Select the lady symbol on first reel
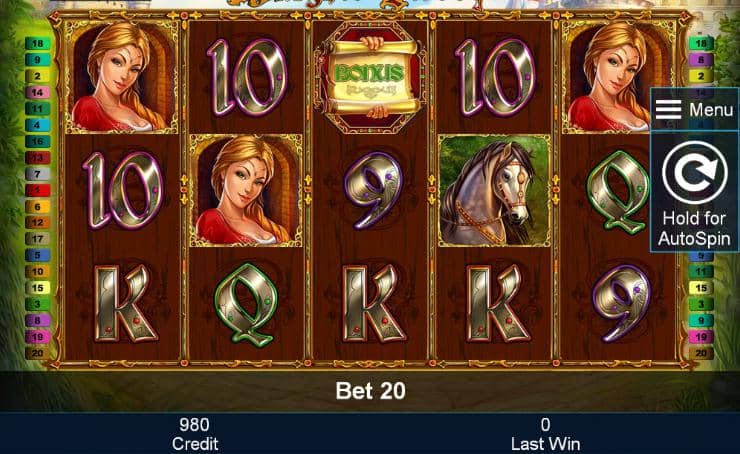 click(122, 77)
